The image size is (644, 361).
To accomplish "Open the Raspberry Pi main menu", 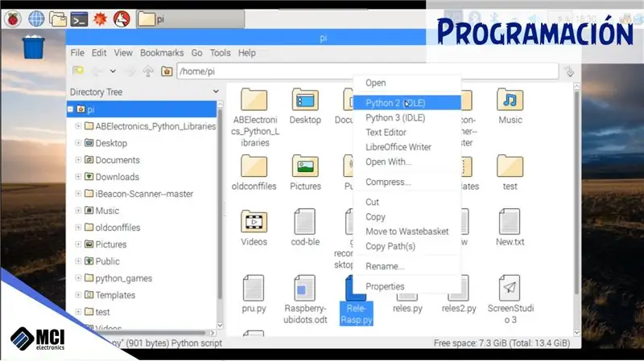I will tap(13, 18).
